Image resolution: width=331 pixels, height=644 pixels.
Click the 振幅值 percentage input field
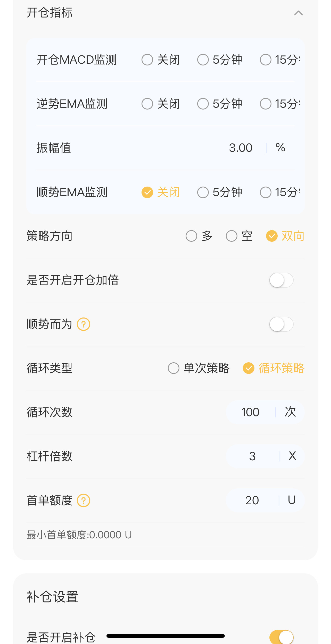241,148
